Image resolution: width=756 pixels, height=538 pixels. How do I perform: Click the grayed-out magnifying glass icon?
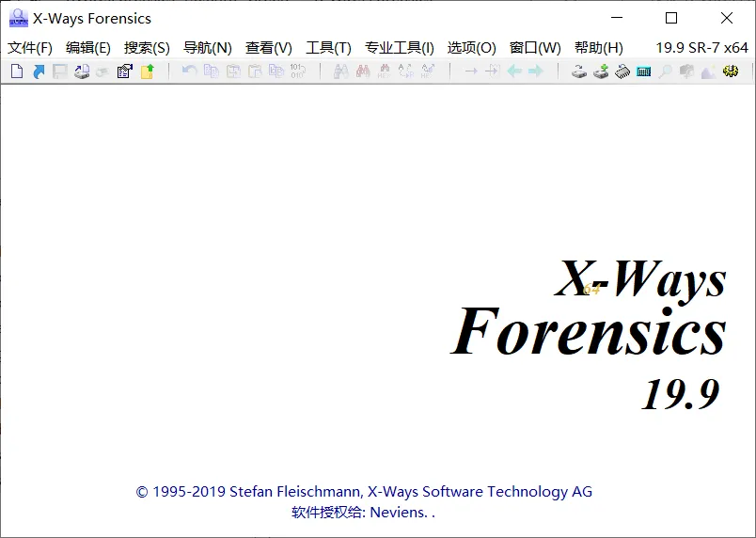(666, 71)
